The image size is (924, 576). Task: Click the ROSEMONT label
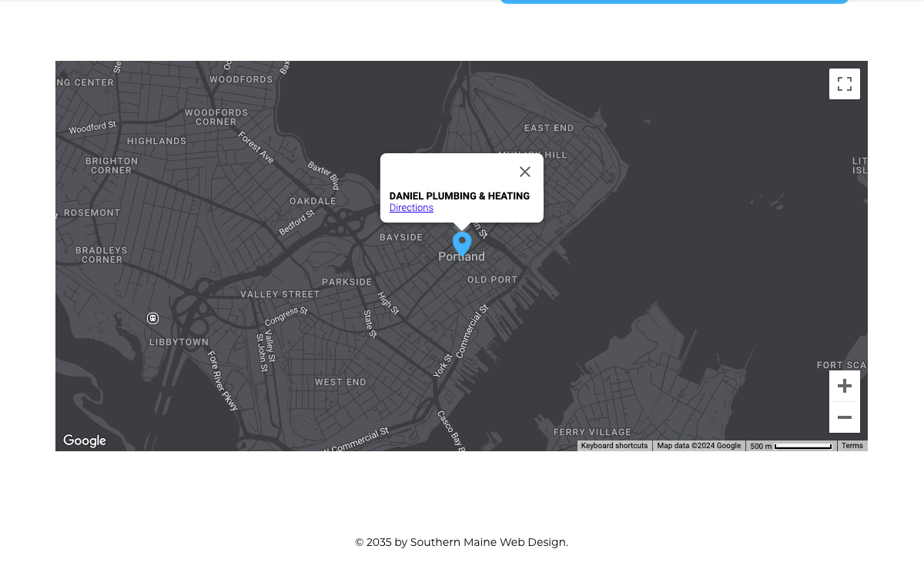pyautogui.click(x=92, y=213)
